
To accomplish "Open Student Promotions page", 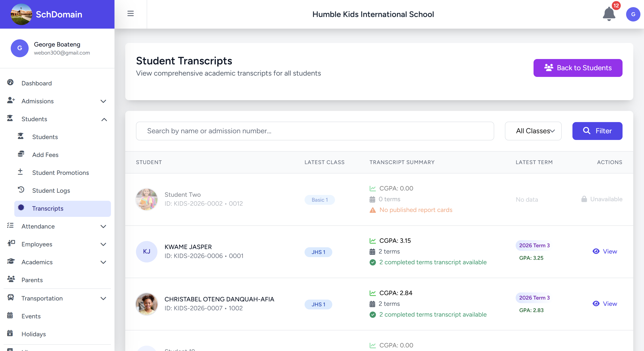I will [x=63, y=173].
